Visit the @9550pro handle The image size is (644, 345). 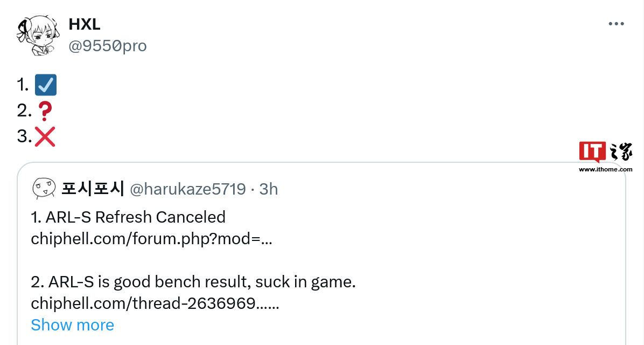pyautogui.click(x=108, y=46)
